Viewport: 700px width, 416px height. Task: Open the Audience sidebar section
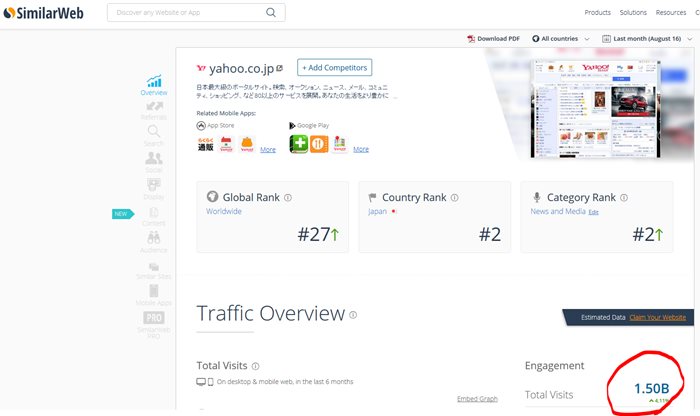pos(154,242)
